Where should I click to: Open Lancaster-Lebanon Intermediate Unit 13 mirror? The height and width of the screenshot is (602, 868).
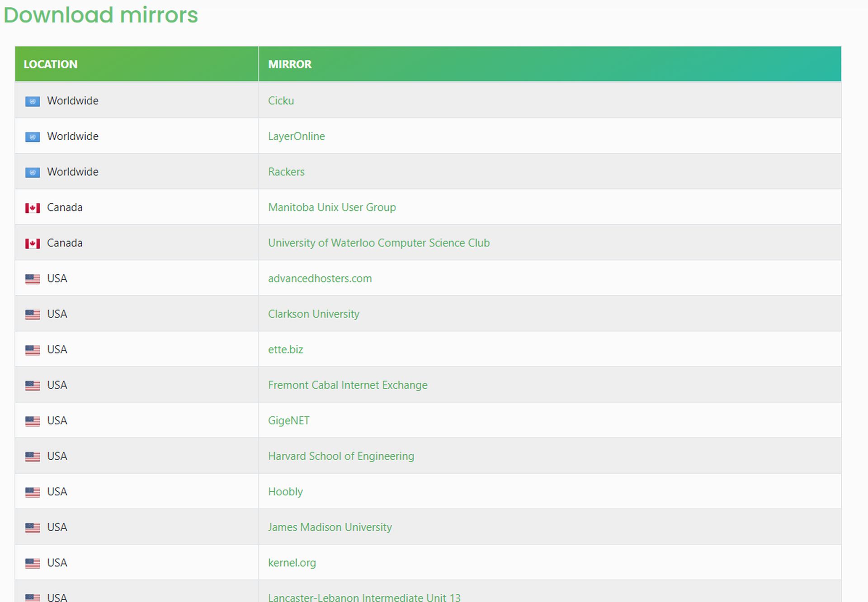364,597
